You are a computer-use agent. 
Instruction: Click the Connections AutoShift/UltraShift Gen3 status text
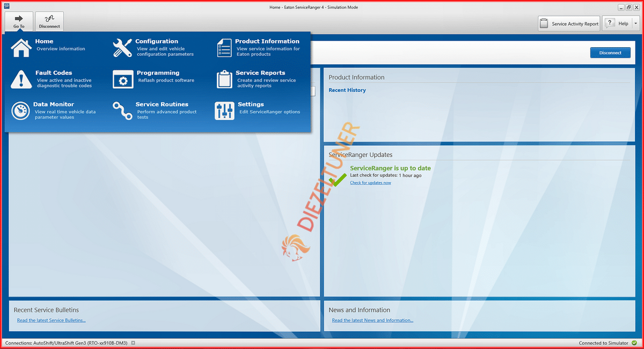pyautogui.click(x=67, y=343)
